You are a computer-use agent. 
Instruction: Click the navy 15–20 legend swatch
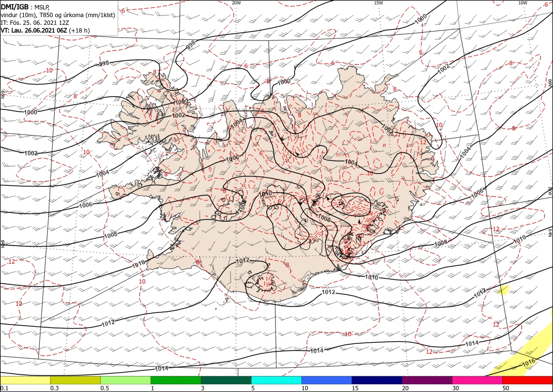coord(377,380)
